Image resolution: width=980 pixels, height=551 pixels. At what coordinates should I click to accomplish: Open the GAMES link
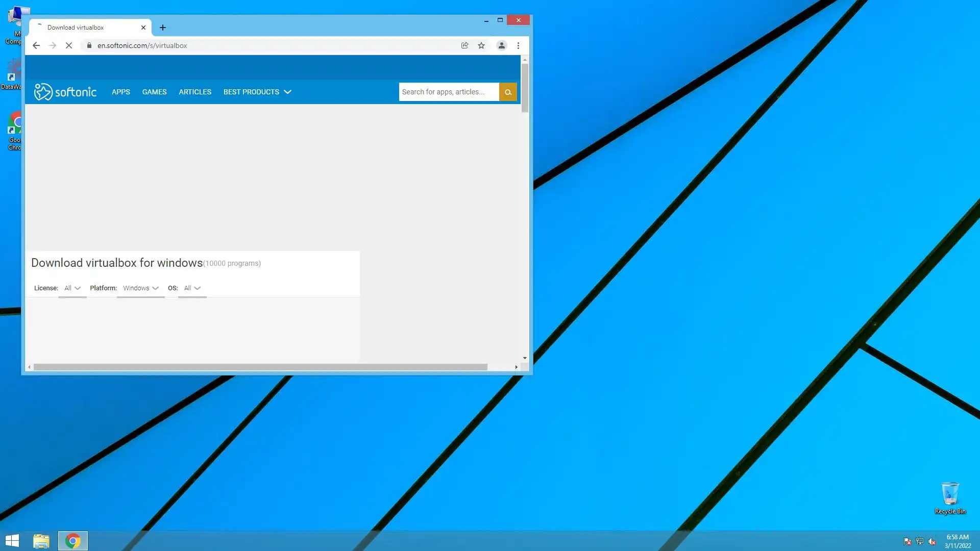154,92
